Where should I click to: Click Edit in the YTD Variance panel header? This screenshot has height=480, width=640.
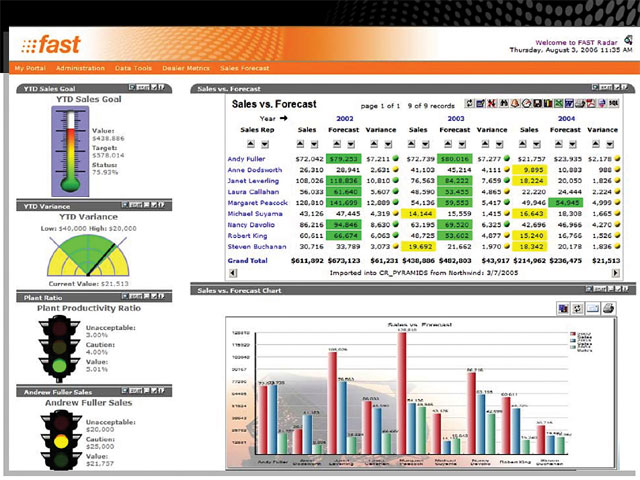point(136,204)
